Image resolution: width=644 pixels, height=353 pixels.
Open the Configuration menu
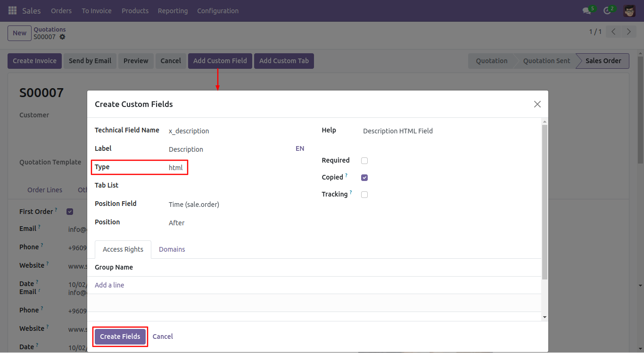tap(218, 11)
